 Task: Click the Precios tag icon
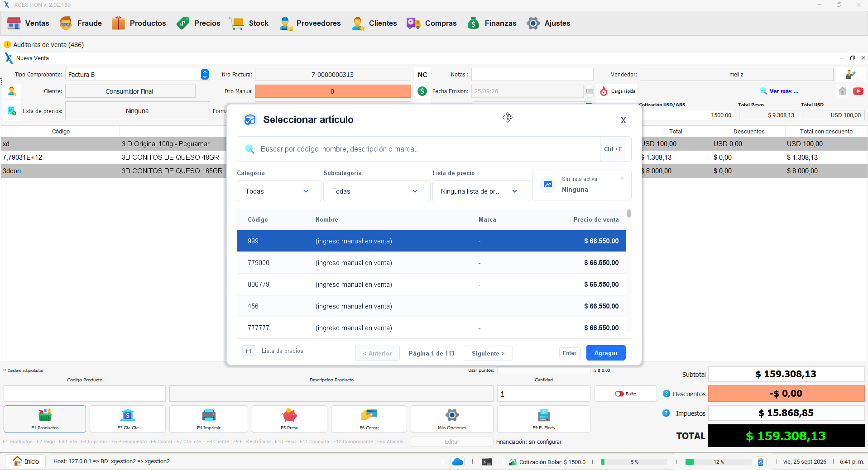coord(183,23)
